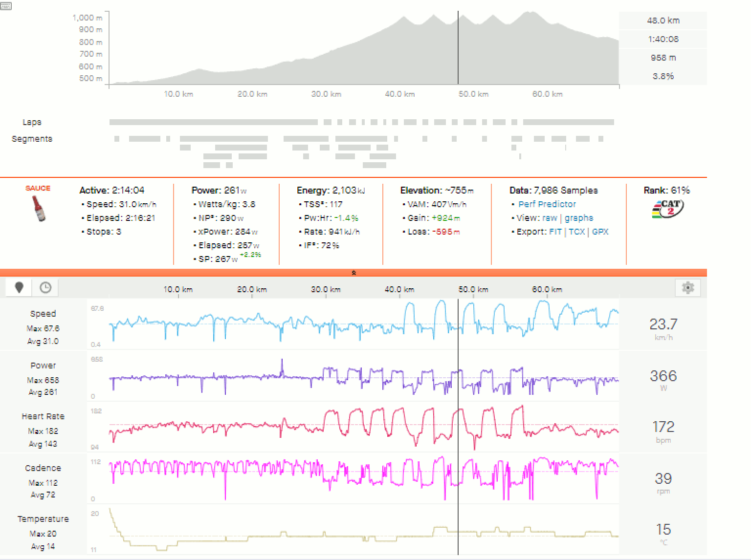Click the Sauce bottle icon
The height and width of the screenshot is (560, 751).
click(x=38, y=208)
